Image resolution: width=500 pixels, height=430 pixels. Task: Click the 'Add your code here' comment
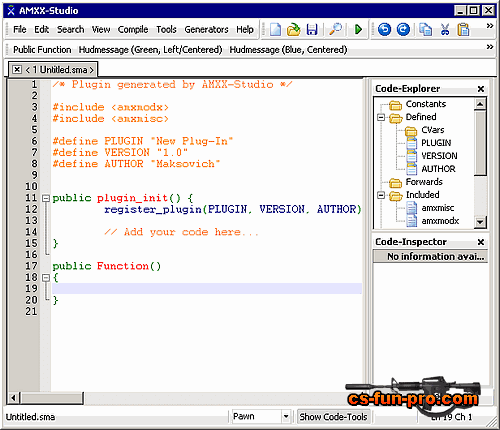point(181,232)
